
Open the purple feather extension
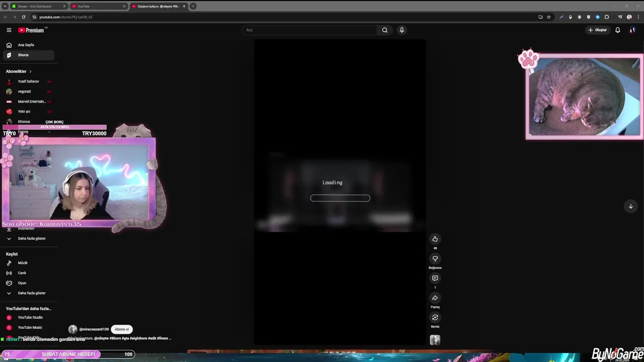coord(561,17)
